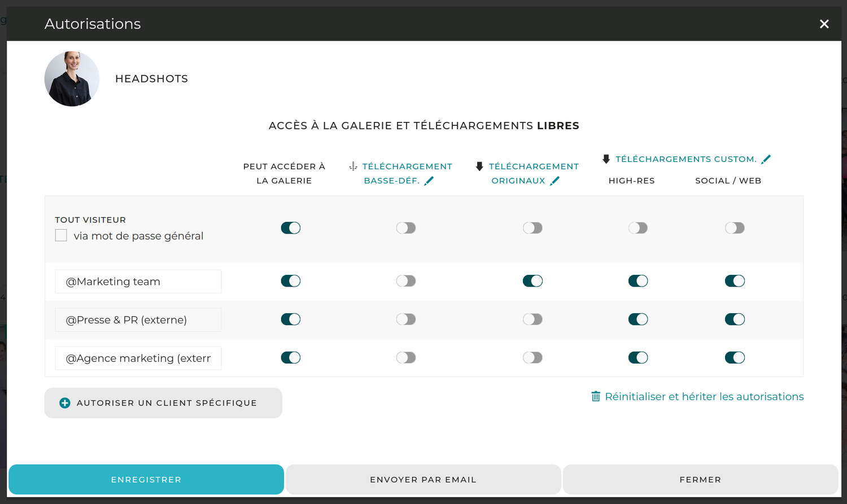
Task: Click the Envoyer par email button
Action: click(423, 480)
